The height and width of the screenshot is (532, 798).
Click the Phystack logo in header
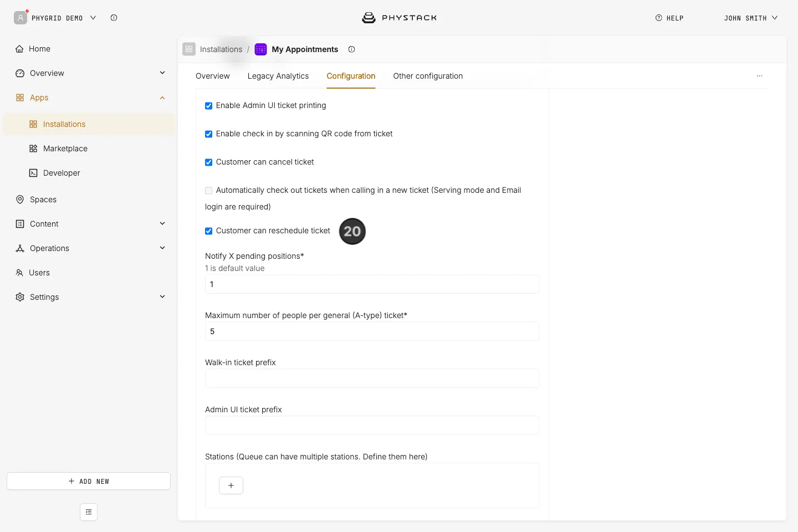click(x=399, y=18)
